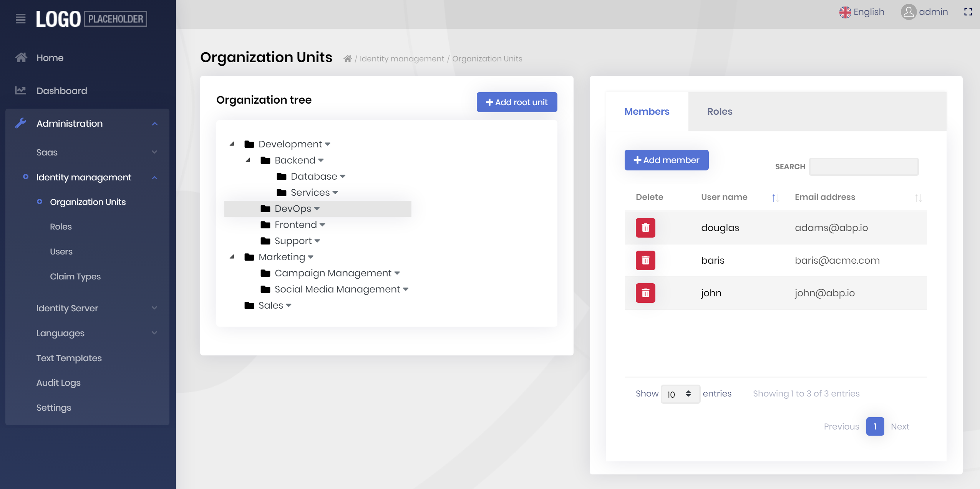The image size is (980, 489).
Task: Collapse the Marketing tree node
Action: pos(232,257)
